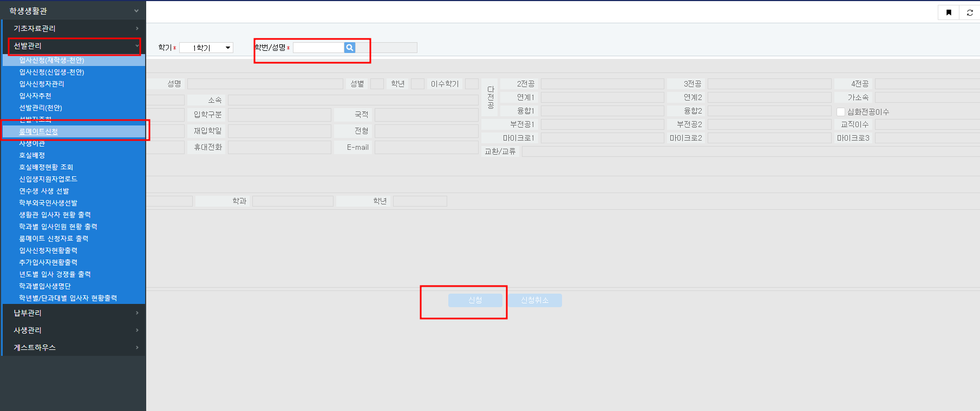Open 룸메이트신청 in the sidebar
Image resolution: width=980 pixels, height=411 pixels.
point(38,131)
